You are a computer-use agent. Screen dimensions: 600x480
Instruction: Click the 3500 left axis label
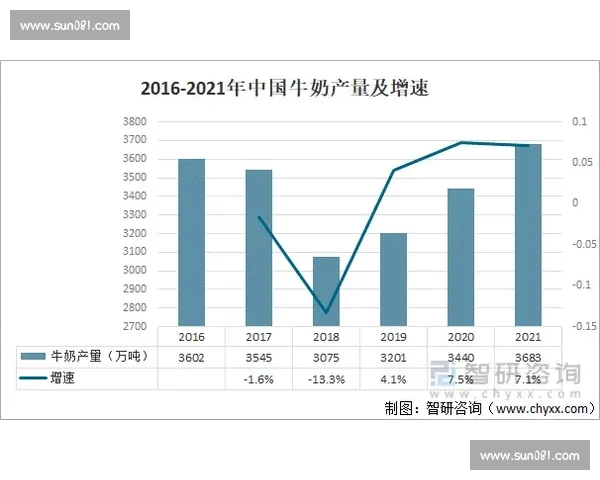[x=135, y=177]
